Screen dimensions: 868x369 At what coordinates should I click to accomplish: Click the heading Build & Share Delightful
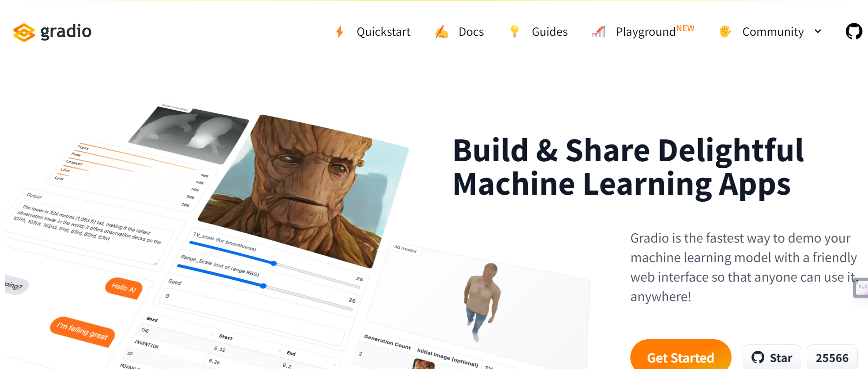pos(628,150)
